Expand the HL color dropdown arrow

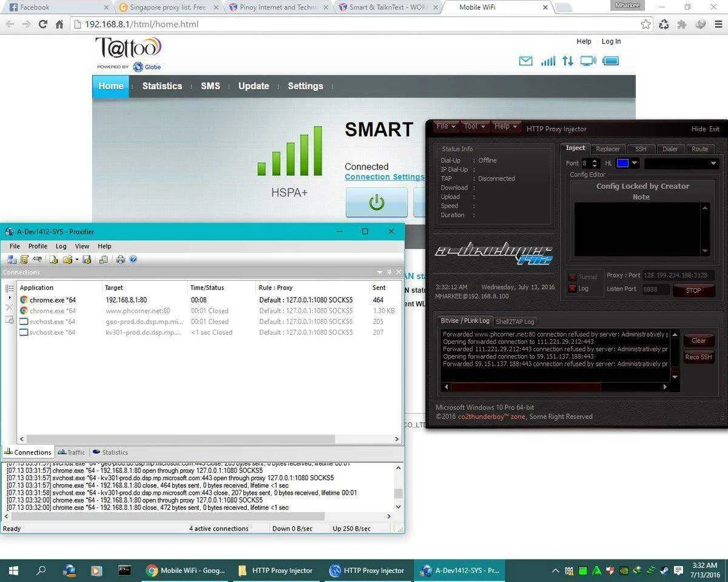(x=635, y=163)
